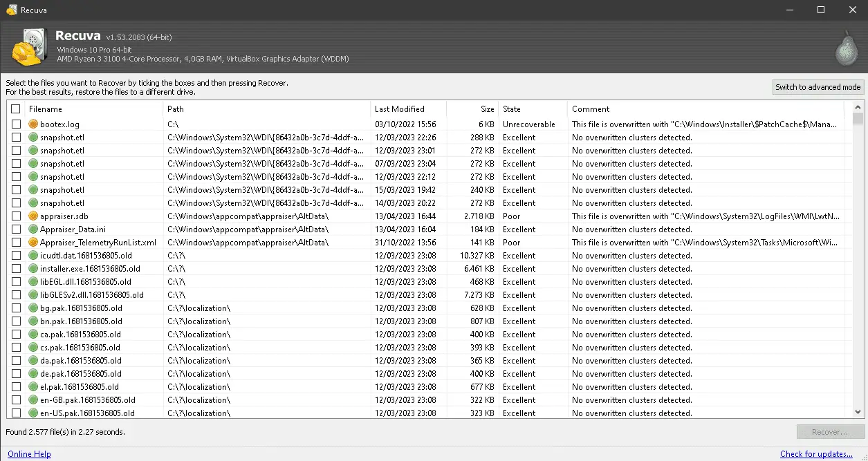Click the orange status icon beside bootex.log

33,124
